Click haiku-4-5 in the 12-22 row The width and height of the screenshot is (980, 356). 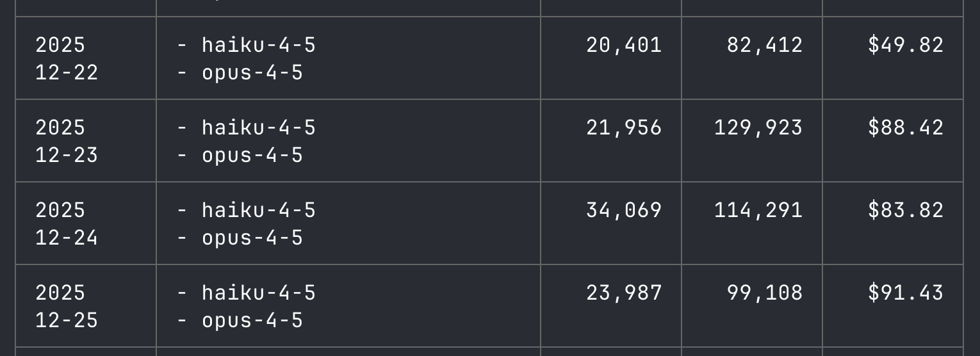[258, 45]
